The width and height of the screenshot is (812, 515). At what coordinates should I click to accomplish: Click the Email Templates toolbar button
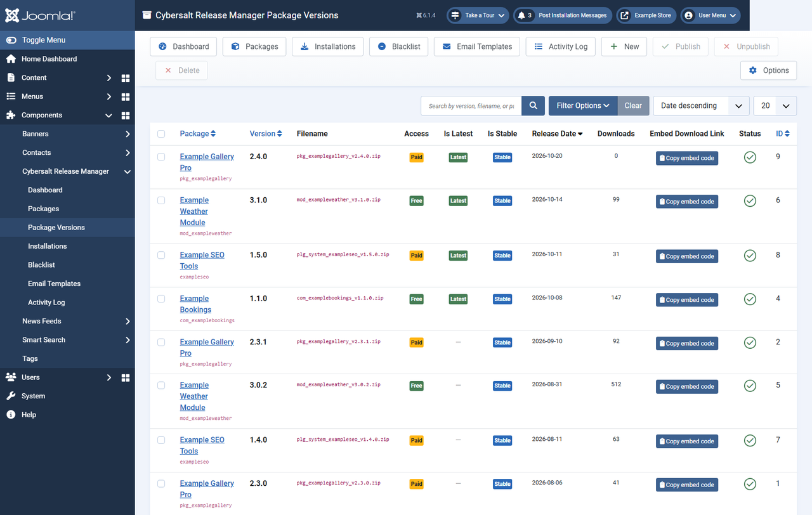tap(477, 47)
